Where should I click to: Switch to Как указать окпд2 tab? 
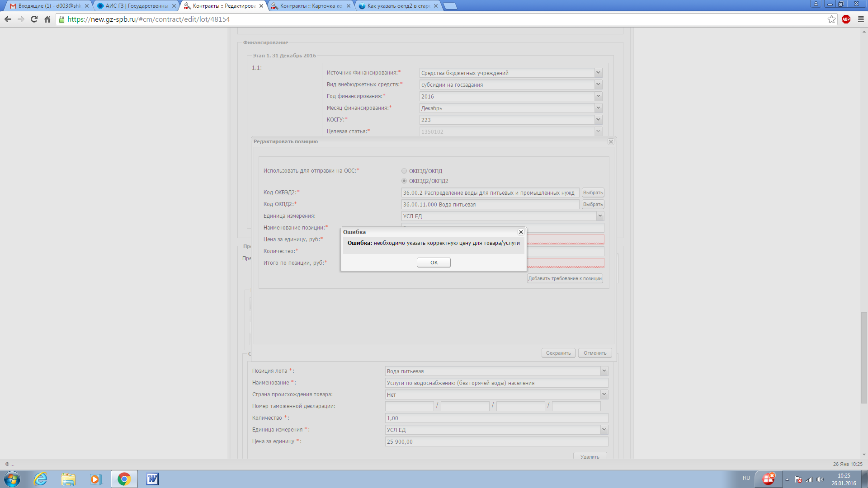pyautogui.click(x=398, y=6)
